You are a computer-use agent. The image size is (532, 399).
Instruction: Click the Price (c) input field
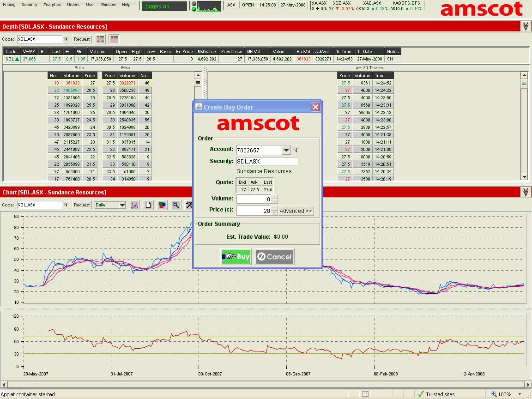pyautogui.click(x=254, y=211)
